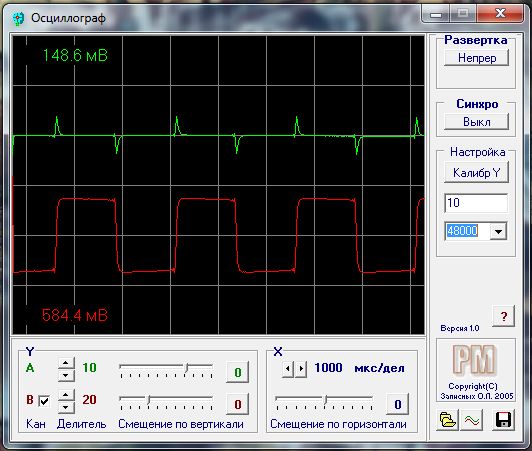Open help with the question mark button
532x451 pixels.
504,316
